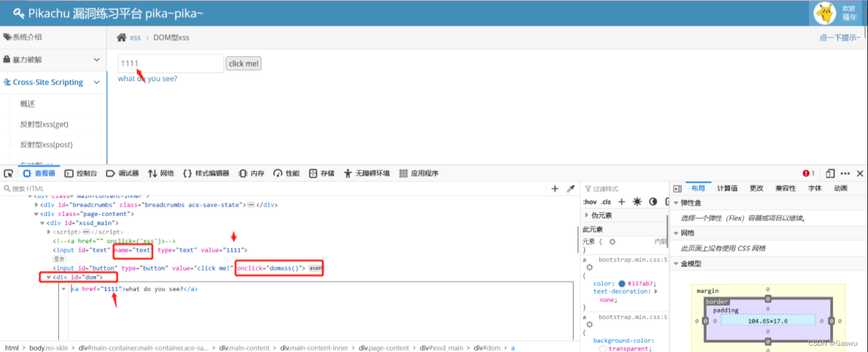Screen dimensions: 868x352
Task: Focus the 搜索 HTML search field
Action: tap(273, 189)
